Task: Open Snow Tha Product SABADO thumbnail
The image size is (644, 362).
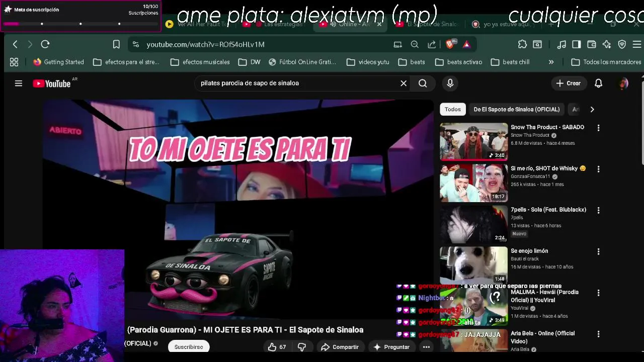Action: [x=474, y=141]
